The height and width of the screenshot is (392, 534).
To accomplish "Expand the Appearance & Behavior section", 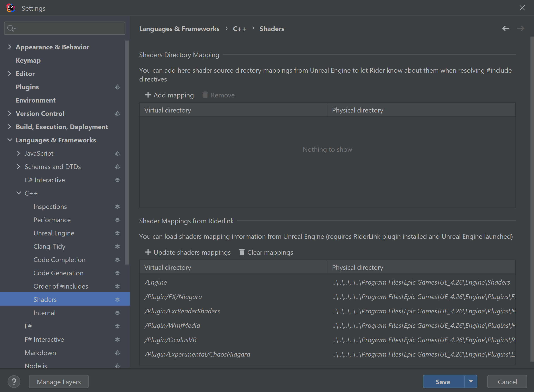I will pos(10,47).
